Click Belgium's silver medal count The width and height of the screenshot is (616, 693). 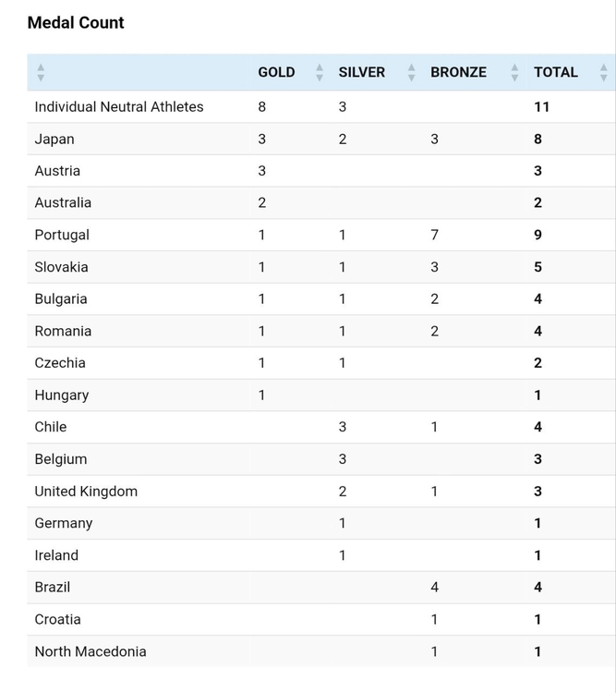click(343, 459)
